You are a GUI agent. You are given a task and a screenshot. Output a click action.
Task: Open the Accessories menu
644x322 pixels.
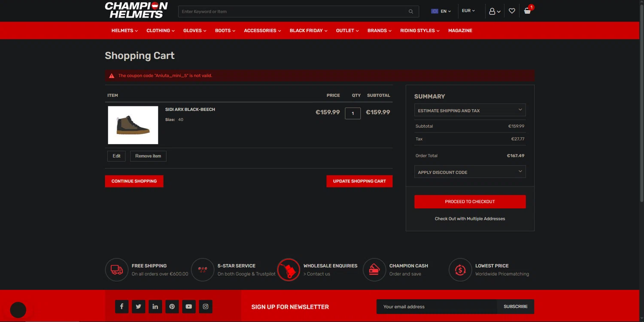(x=262, y=30)
